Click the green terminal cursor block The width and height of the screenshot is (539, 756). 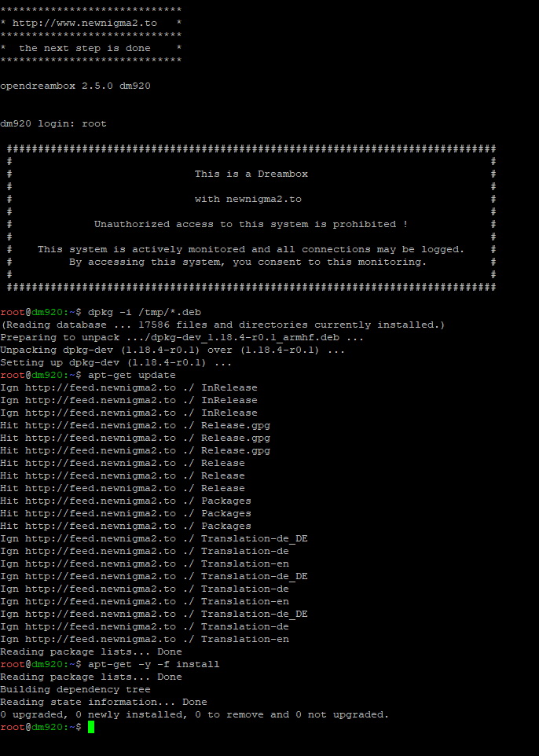click(x=91, y=727)
